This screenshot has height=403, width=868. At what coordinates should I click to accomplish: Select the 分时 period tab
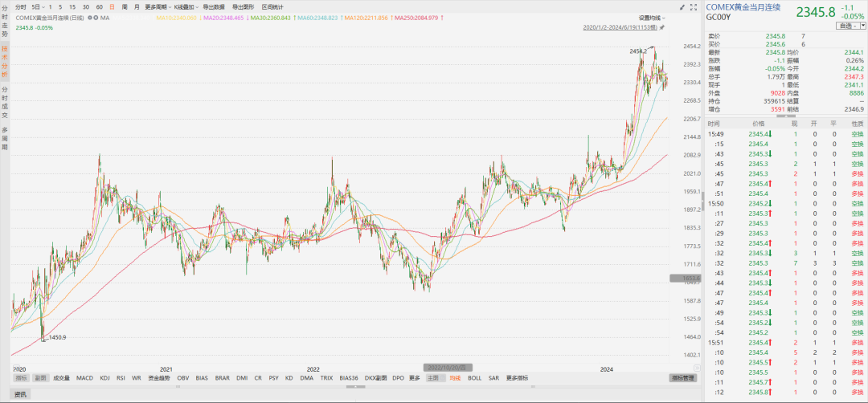[x=21, y=6]
